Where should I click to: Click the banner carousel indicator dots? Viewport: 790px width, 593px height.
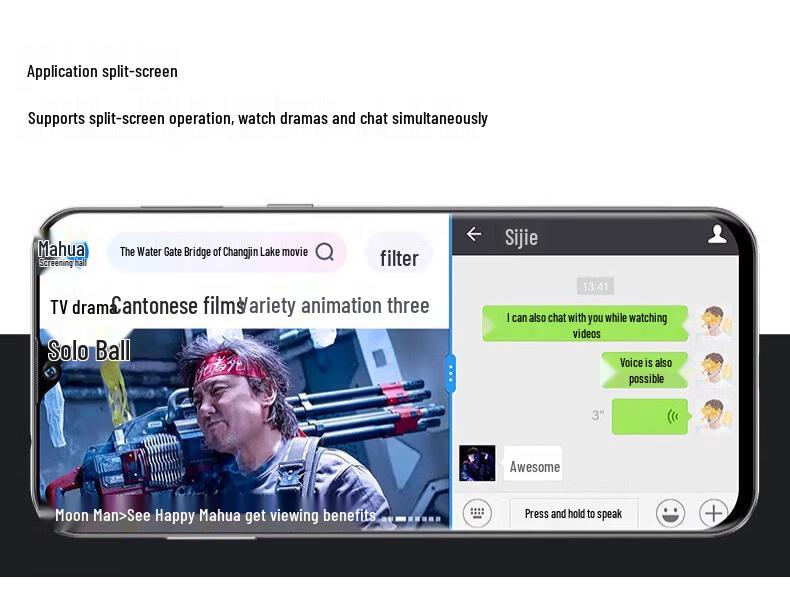411,519
